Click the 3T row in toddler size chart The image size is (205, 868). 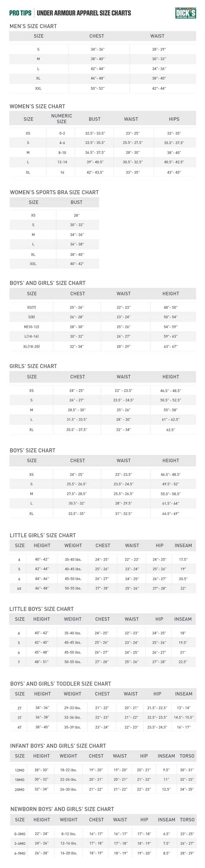click(102, 717)
